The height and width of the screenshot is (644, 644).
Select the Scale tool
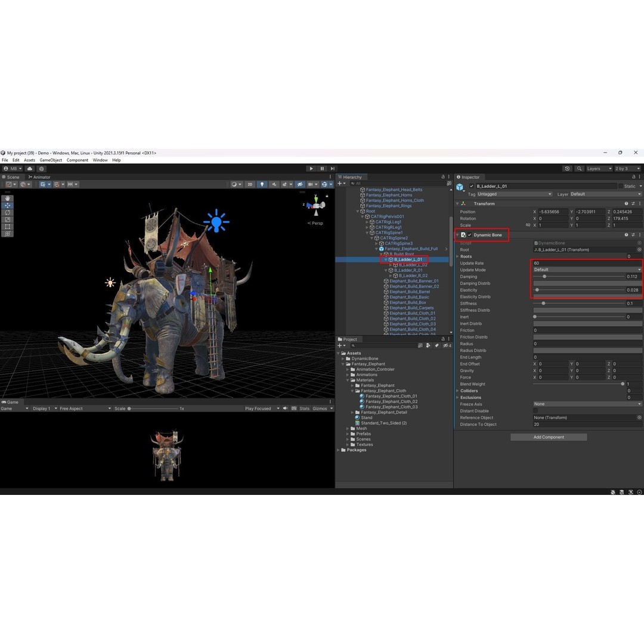[x=7, y=219]
